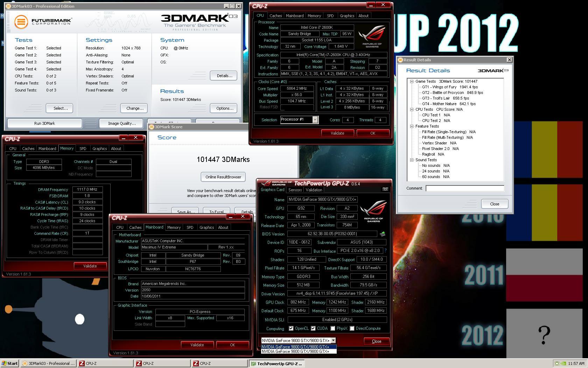The image size is (588, 368).
Task: Open the Processor #1 selection dropdown
Action: coord(315,120)
